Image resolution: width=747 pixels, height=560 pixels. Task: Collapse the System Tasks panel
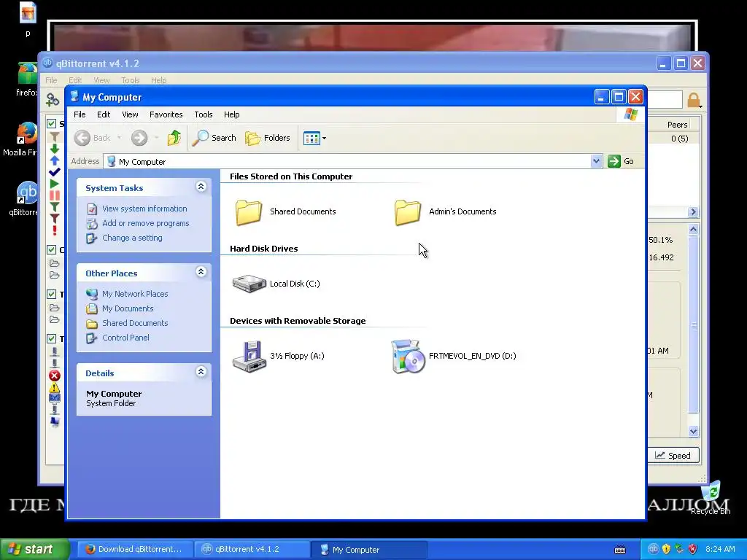(x=201, y=187)
